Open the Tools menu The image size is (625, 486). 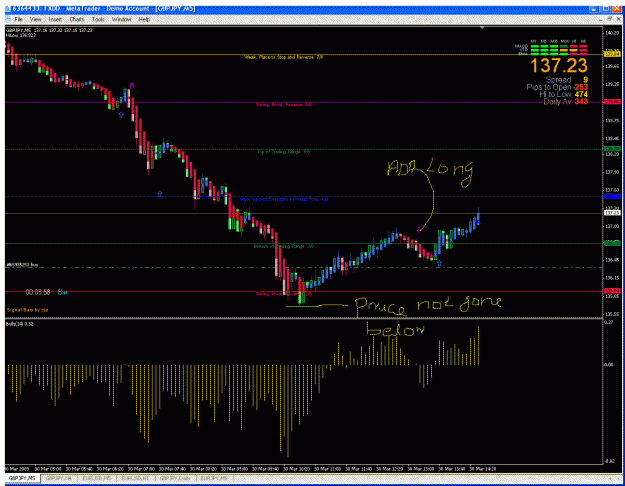click(98, 19)
